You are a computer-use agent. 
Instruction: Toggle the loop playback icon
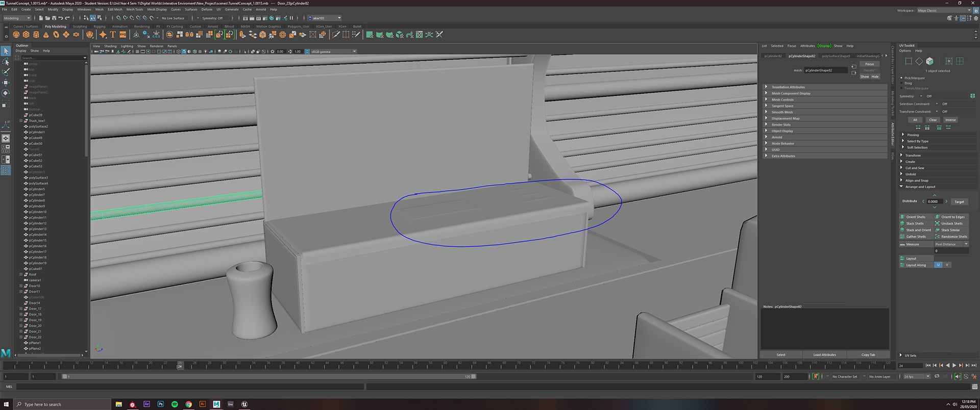click(937, 376)
